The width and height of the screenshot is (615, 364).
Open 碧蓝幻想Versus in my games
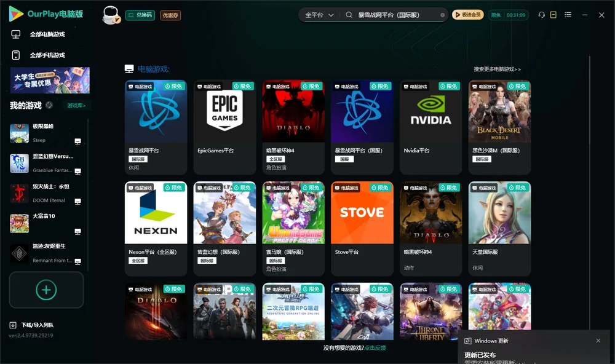click(45, 163)
